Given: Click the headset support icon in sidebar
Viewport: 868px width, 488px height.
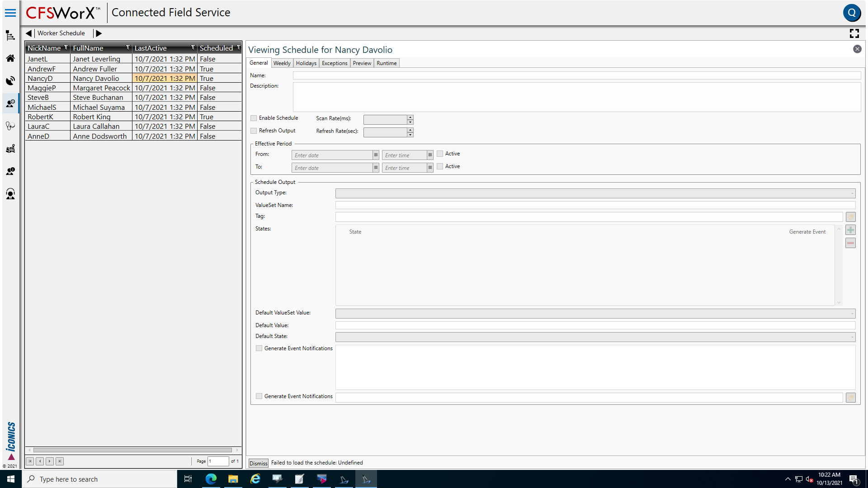Looking at the screenshot, I should point(10,194).
